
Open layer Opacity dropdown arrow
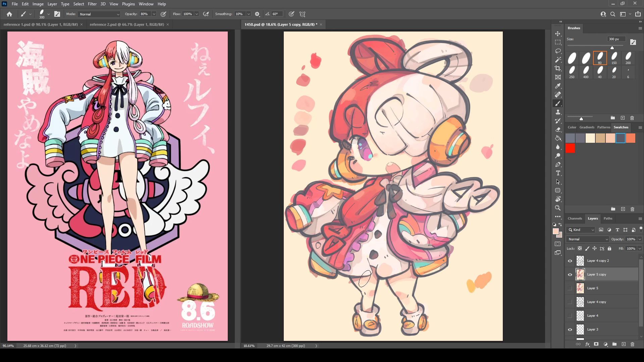640,239
